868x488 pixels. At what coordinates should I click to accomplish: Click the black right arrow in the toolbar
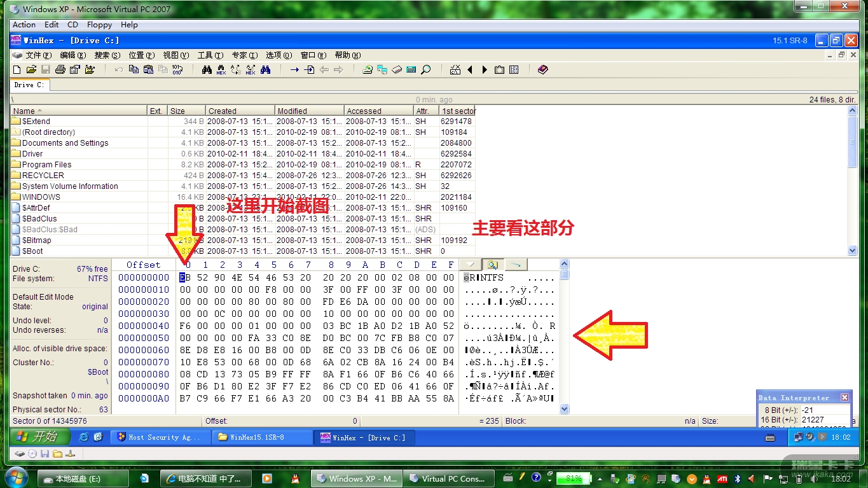485,69
